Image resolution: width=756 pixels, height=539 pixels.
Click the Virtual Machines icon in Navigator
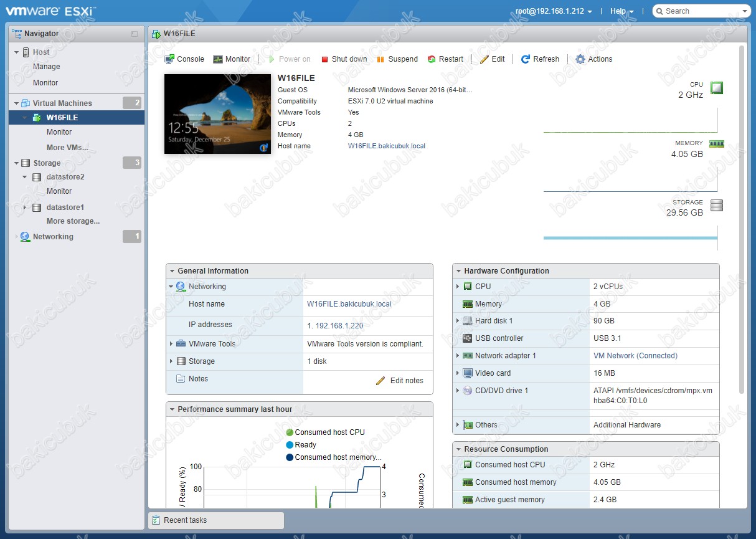click(x=26, y=103)
